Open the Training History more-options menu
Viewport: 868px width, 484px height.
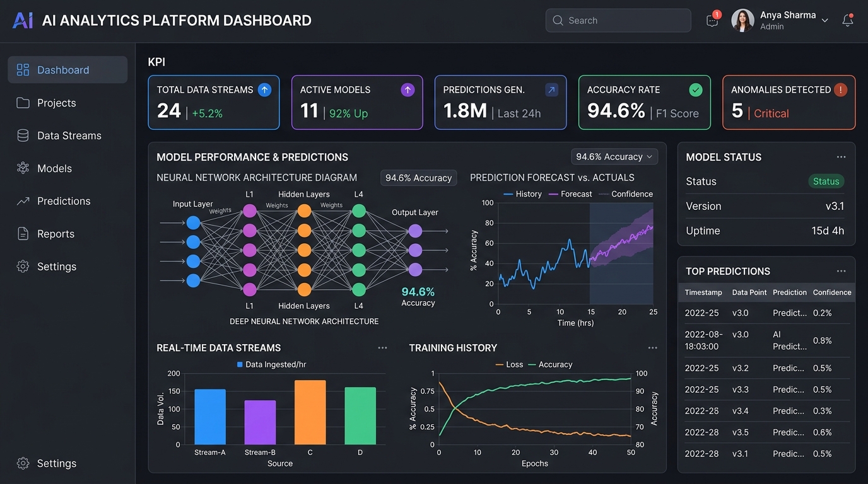click(652, 348)
